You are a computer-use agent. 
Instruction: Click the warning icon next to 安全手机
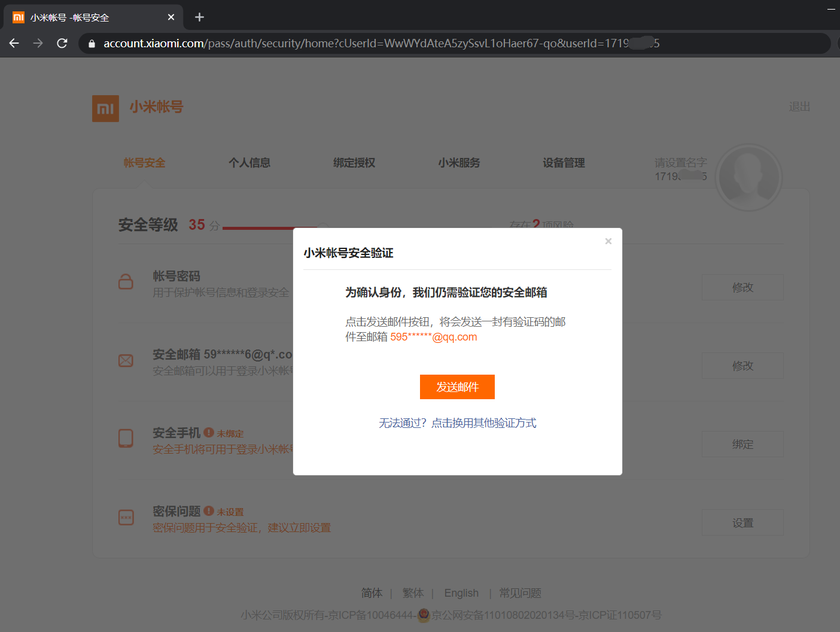(209, 432)
